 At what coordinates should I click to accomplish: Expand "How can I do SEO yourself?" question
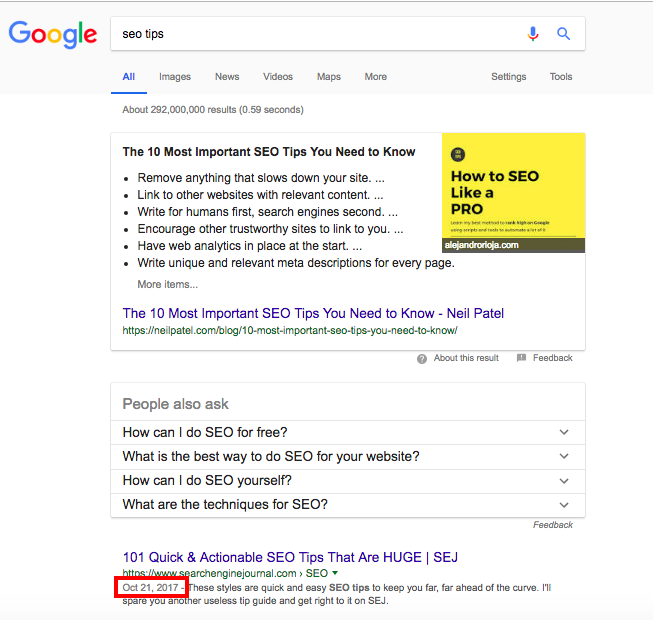(x=564, y=480)
